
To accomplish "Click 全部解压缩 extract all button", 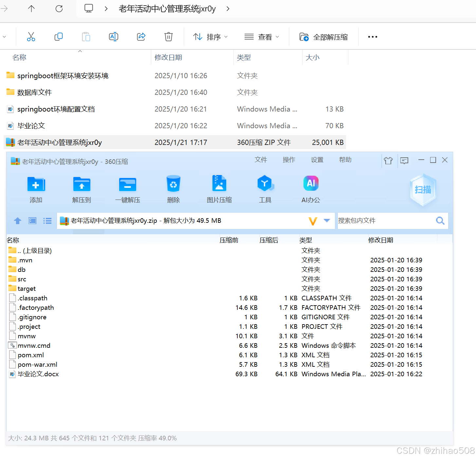I will point(323,37).
